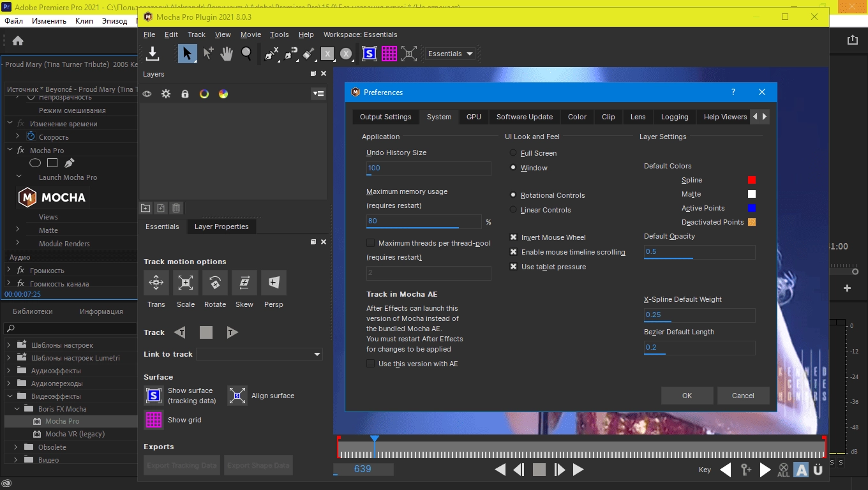Click the stop tracking square button
The width and height of the screenshot is (868, 490).
tap(206, 332)
